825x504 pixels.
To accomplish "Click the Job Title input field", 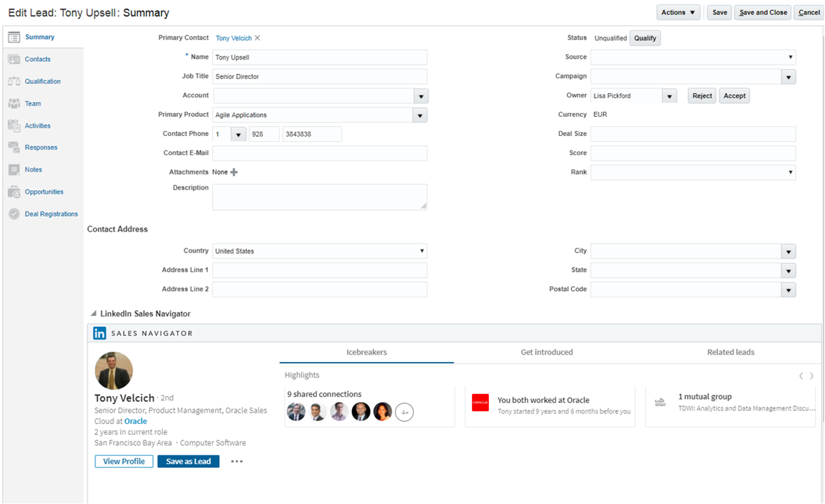I will (320, 76).
